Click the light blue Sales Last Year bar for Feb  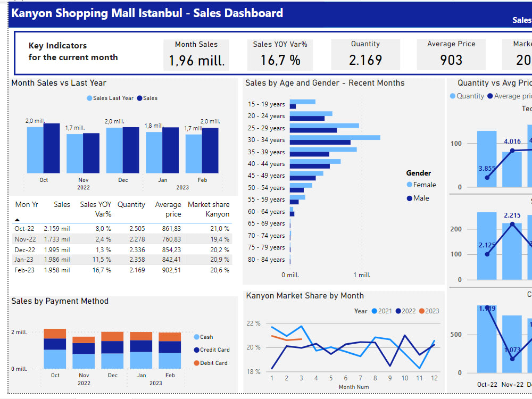point(194,154)
